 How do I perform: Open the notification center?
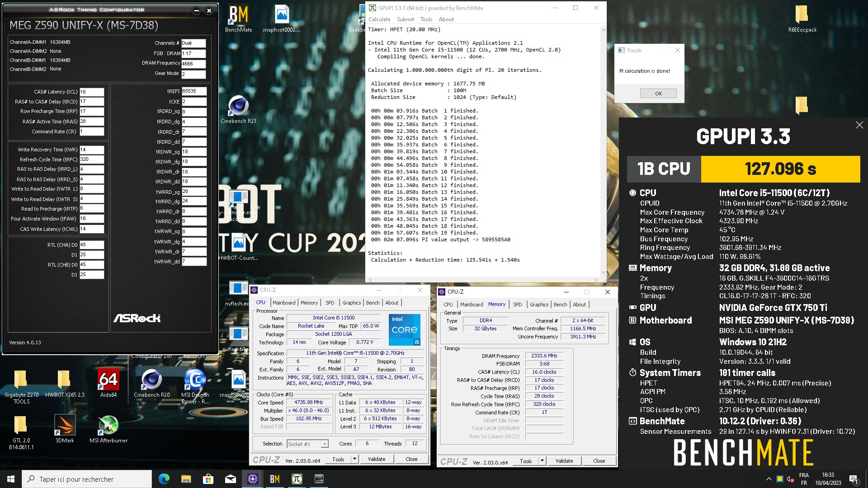[x=854, y=479]
